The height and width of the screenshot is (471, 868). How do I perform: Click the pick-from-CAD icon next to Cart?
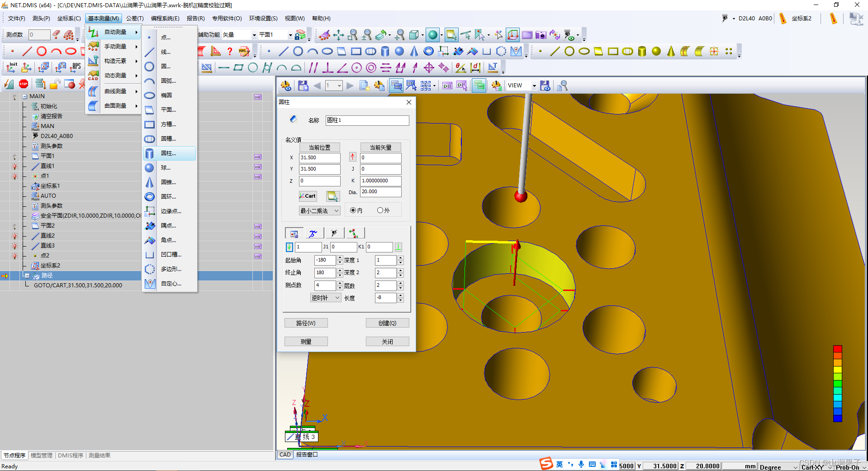coord(332,196)
